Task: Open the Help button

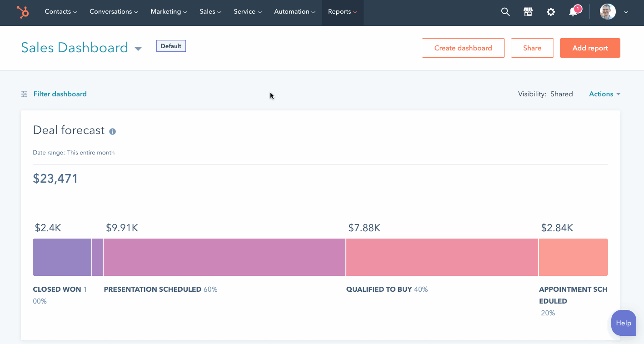Action: coord(623,323)
